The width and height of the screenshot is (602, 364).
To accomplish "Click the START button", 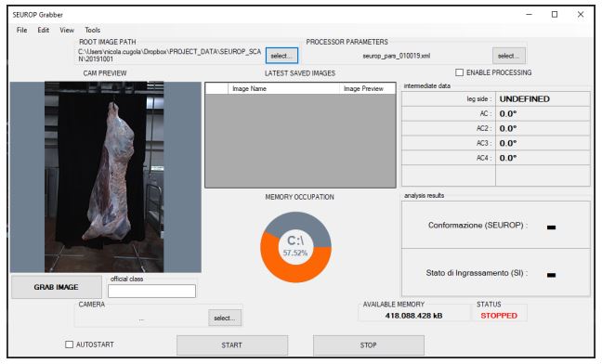I will (232, 345).
